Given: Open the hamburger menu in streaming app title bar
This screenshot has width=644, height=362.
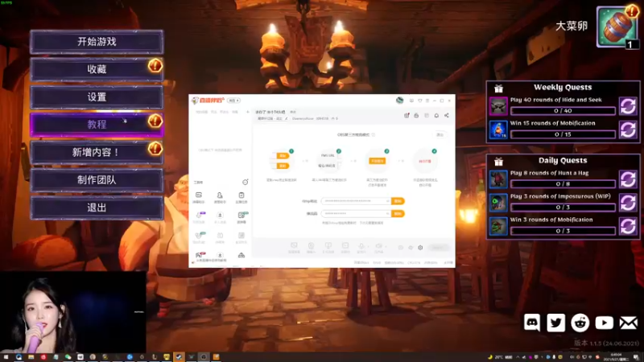Looking at the screenshot, I should 427,101.
